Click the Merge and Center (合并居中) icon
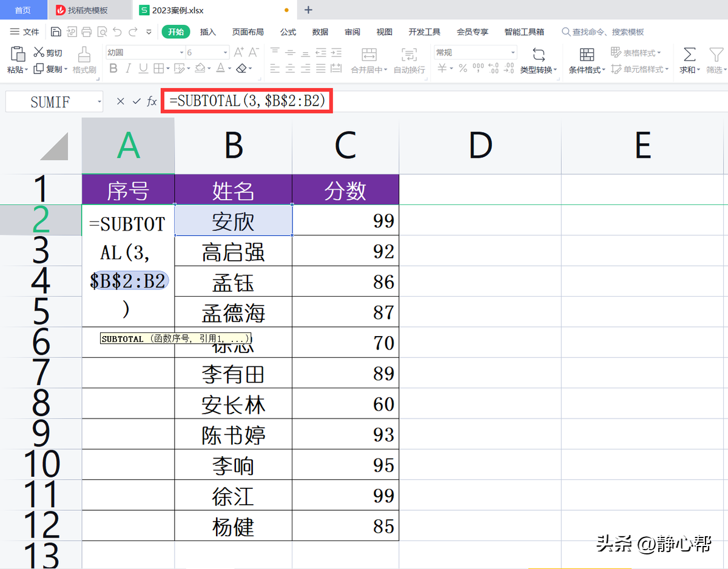Image resolution: width=728 pixels, height=569 pixels. 369,54
